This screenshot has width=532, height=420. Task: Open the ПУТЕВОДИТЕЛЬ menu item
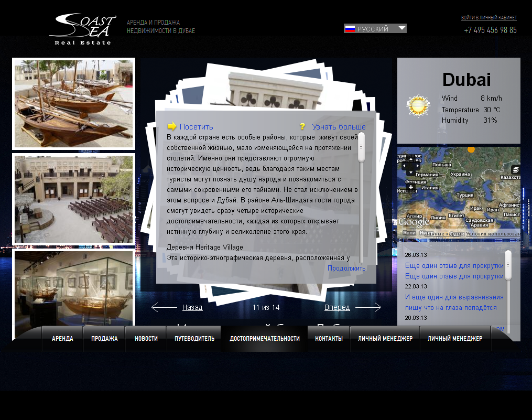coord(194,339)
